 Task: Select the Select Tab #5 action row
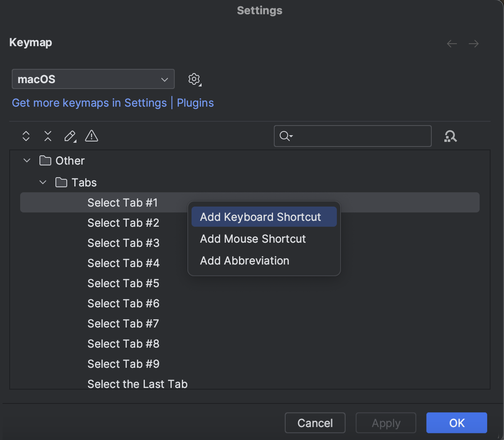(123, 283)
